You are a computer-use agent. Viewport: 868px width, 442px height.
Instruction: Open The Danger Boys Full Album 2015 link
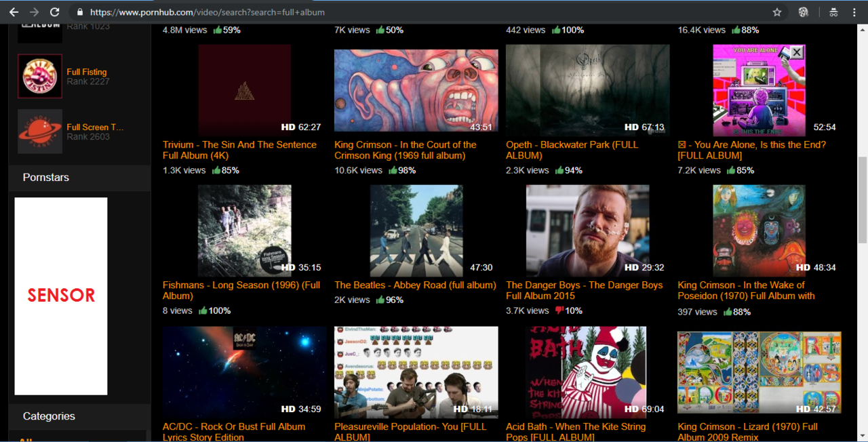click(585, 290)
